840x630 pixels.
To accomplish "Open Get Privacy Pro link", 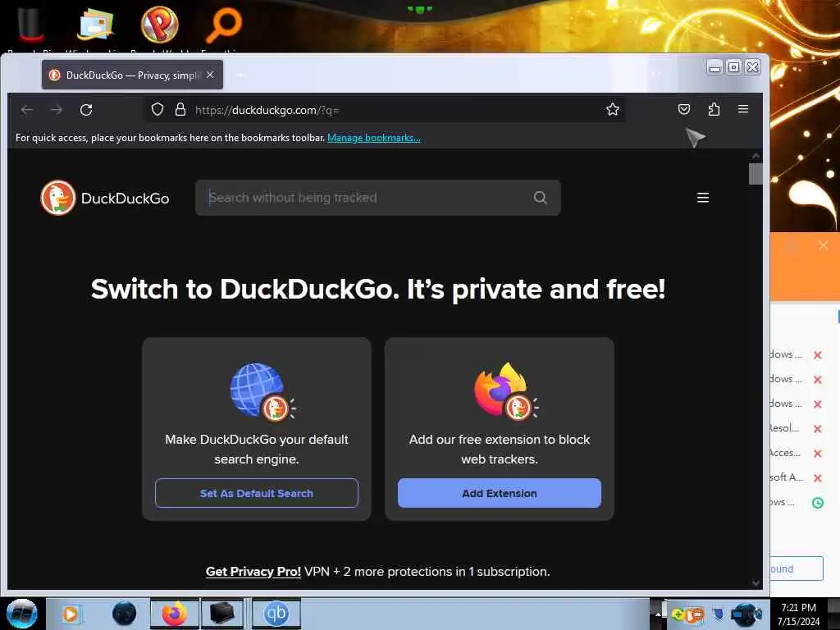I will (253, 572).
